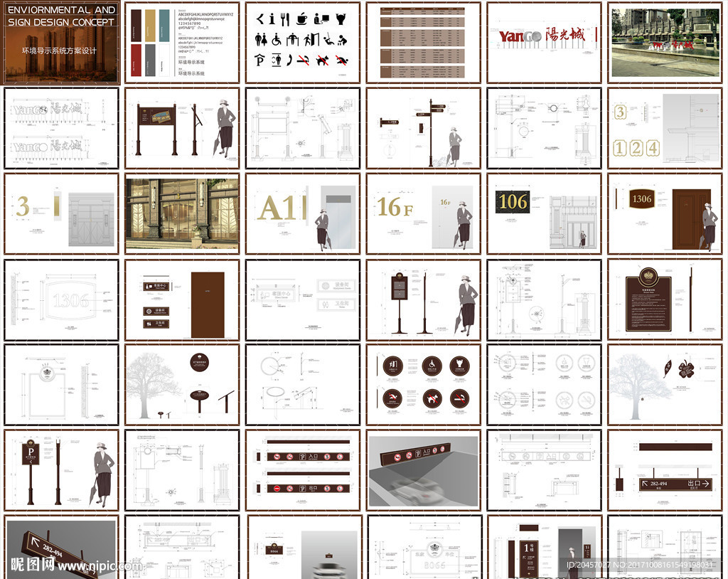Click the black telephone handset pictogram
728x579 pixels.
290,60
